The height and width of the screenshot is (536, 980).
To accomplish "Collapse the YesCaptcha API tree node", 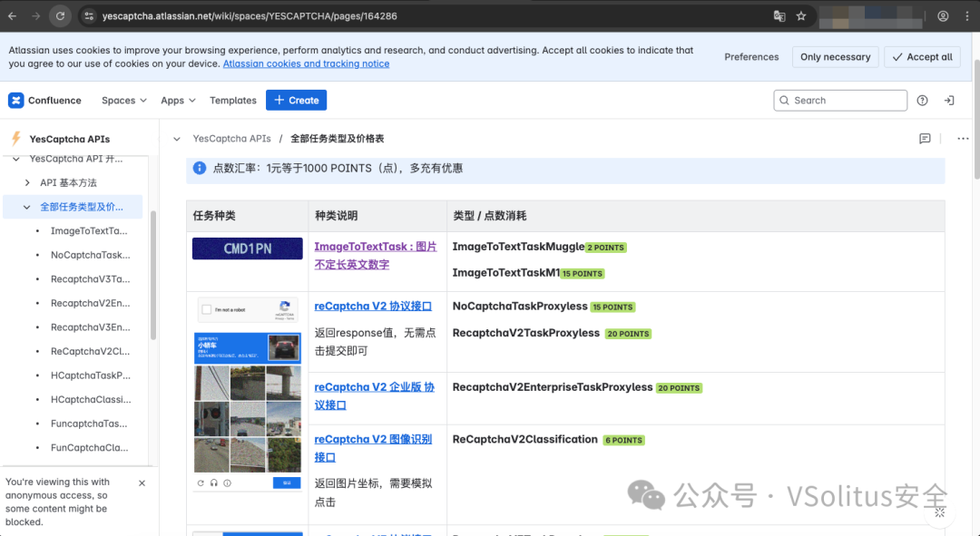I will [x=16, y=159].
